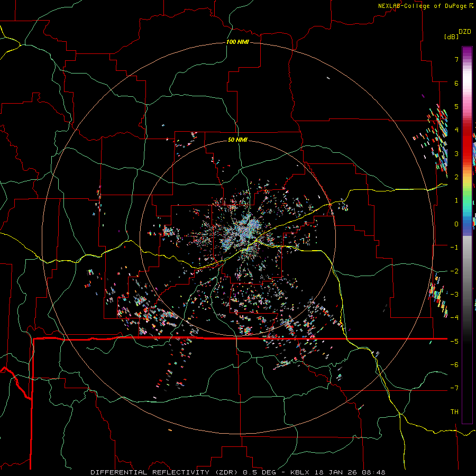
Task: Click the gray -2 dB band of the color bar
Action: click(467, 271)
